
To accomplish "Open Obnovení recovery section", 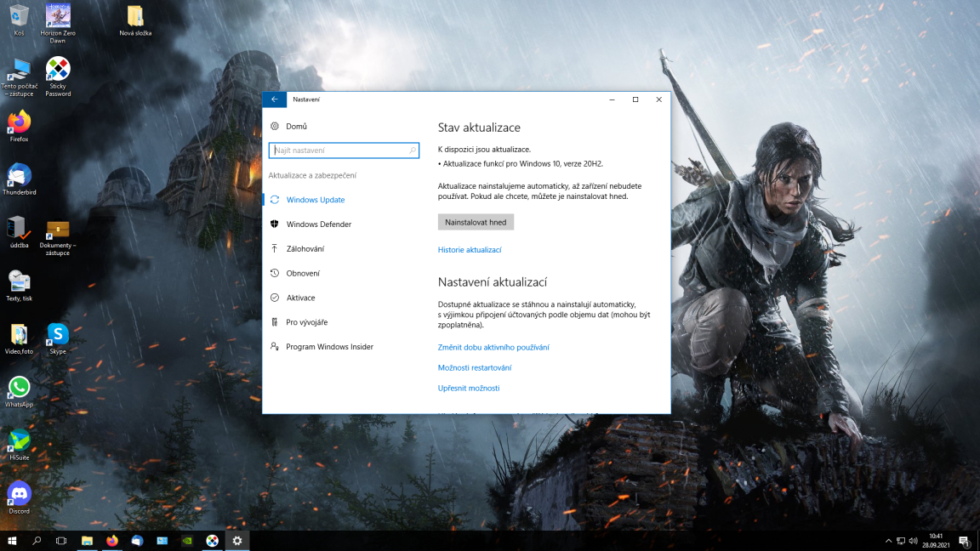I will 303,274.
